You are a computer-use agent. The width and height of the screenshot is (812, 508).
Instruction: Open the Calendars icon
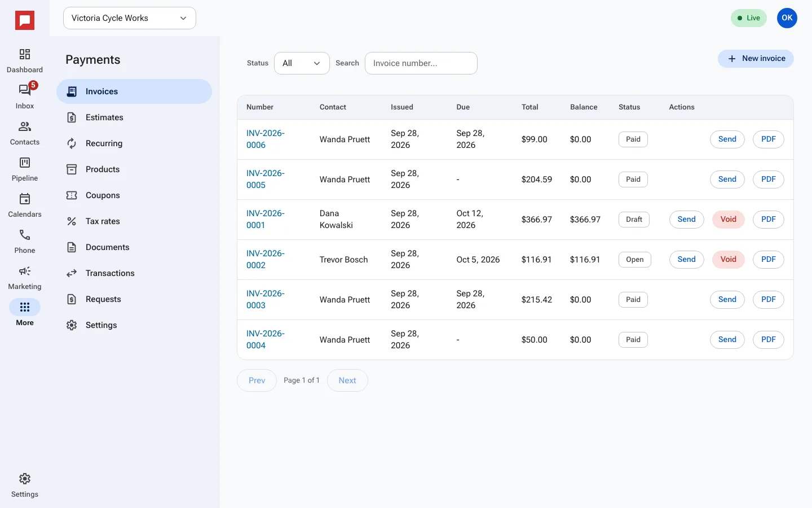pyautogui.click(x=25, y=199)
